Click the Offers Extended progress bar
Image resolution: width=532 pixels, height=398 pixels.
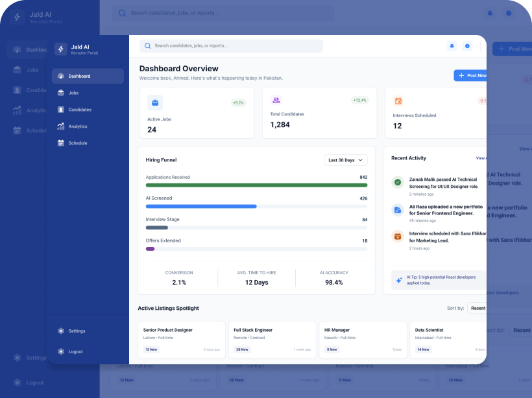click(x=256, y=249)
